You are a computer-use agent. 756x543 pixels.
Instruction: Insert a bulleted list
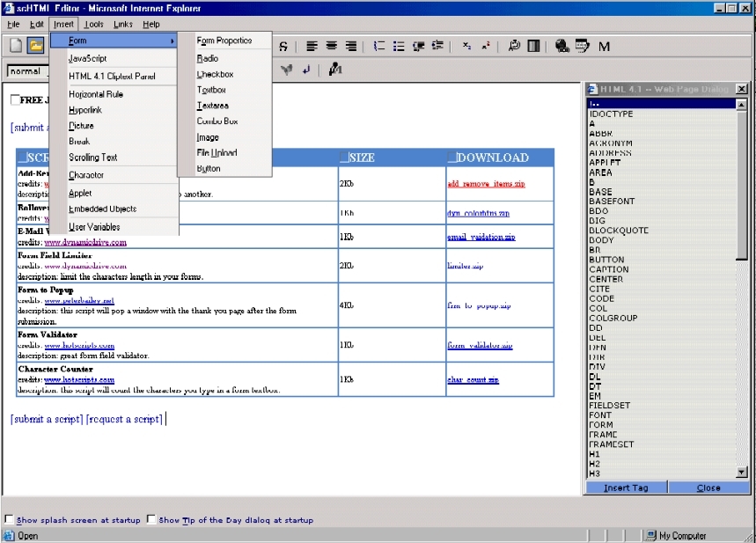click(x=399, y=47)
